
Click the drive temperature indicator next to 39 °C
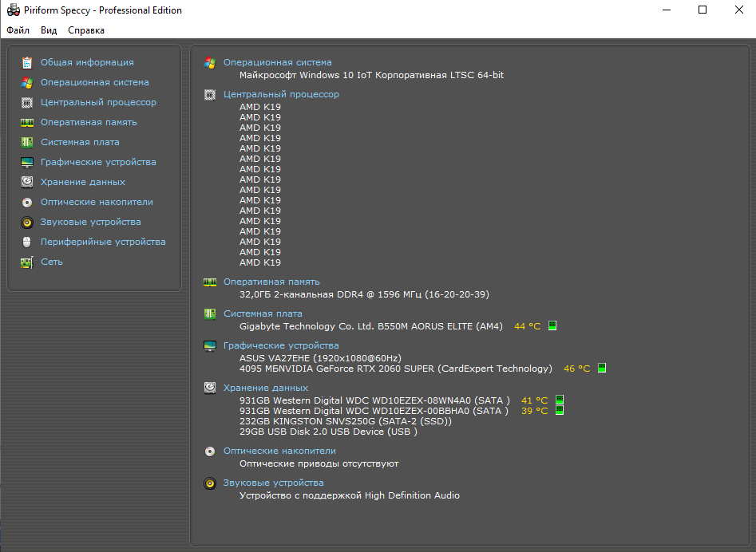(x=560, y=410)
